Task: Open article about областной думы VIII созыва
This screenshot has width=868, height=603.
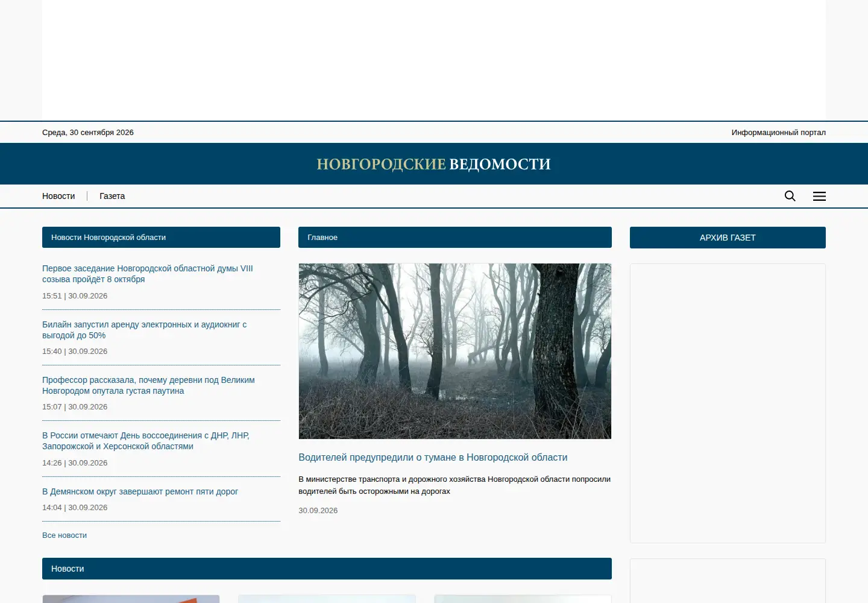Action: coord(148,274)
